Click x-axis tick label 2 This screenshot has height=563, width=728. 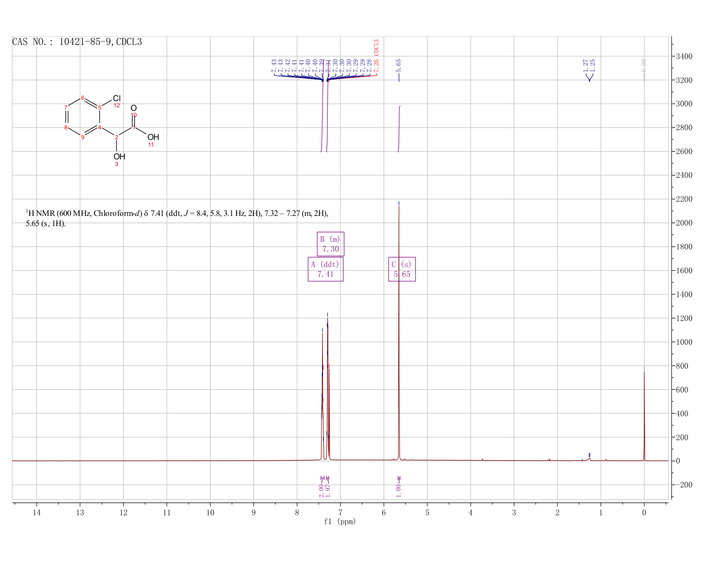pyautogui.click(x=558, y=513)
